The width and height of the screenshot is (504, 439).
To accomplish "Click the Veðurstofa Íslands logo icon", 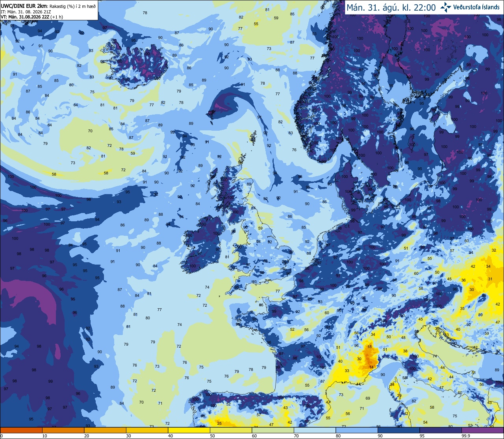I will [x=446, y=7].
